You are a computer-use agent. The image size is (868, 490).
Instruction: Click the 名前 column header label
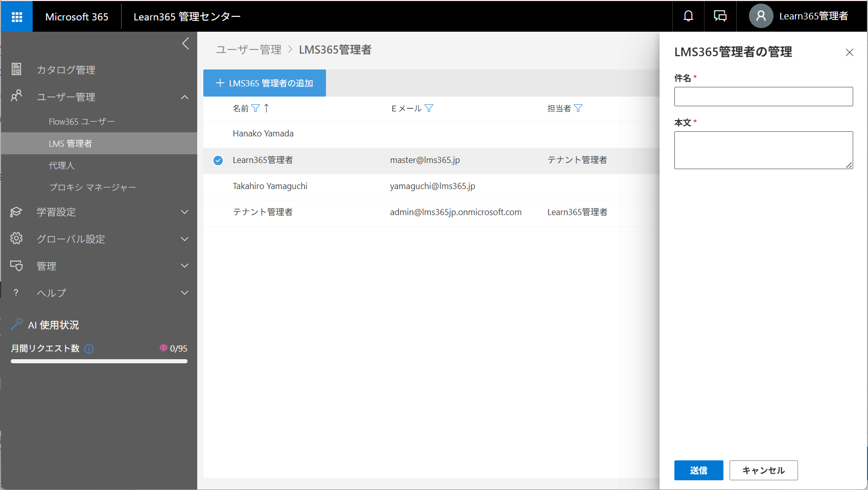241,108
